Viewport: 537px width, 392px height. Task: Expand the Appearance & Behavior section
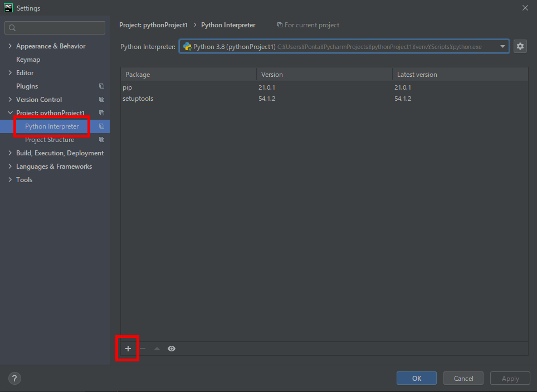[10, 46]
